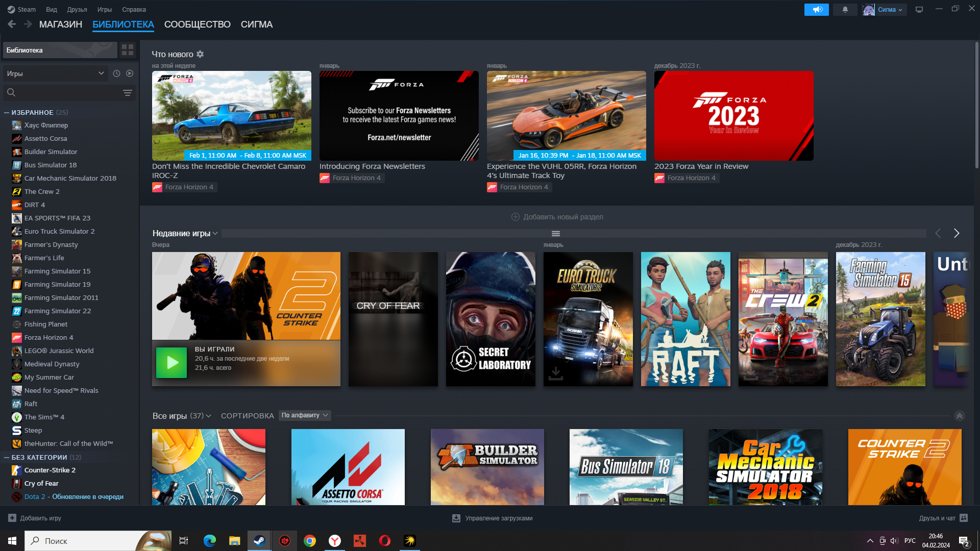Open the Cry of Fear game tile
This screenshot has width=980, height=551.
point(393,319)
